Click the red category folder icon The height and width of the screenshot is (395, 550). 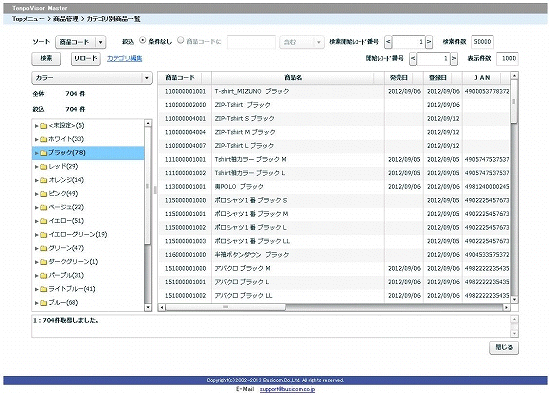coord(43,167)
